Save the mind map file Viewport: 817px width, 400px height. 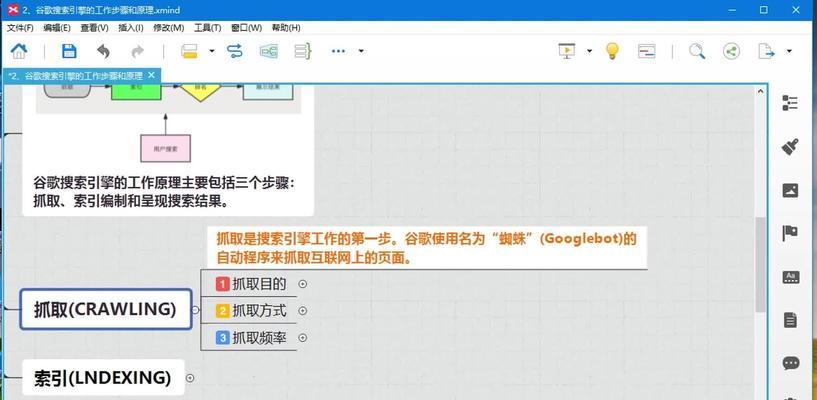point(69,51)
